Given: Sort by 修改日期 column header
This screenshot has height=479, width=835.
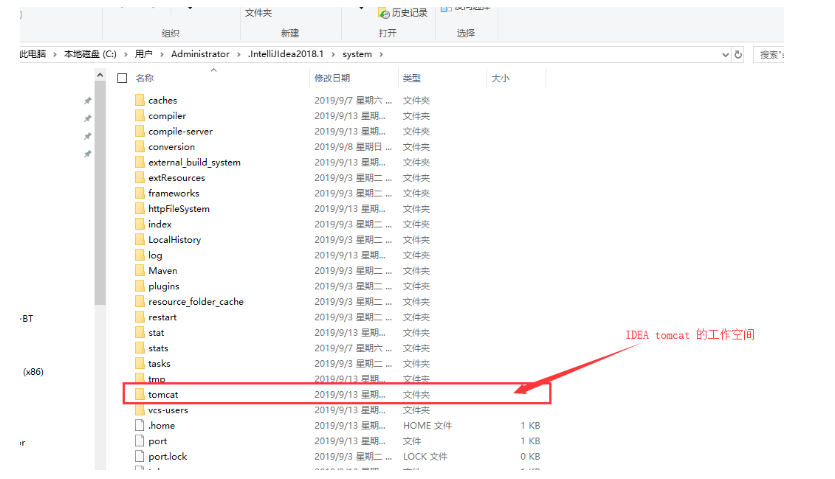Looking at the screenshot, I should (332, 78).
